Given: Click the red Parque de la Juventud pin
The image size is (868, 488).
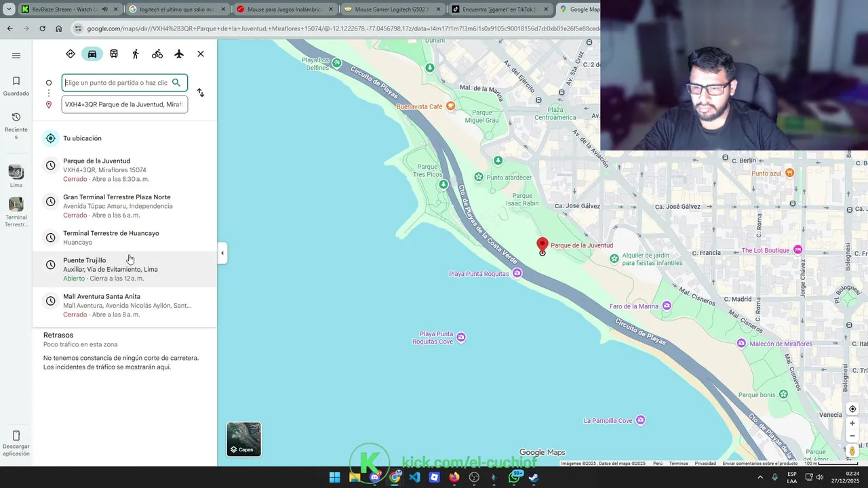Looking at the screenshot, I should (x=542, y=245).
